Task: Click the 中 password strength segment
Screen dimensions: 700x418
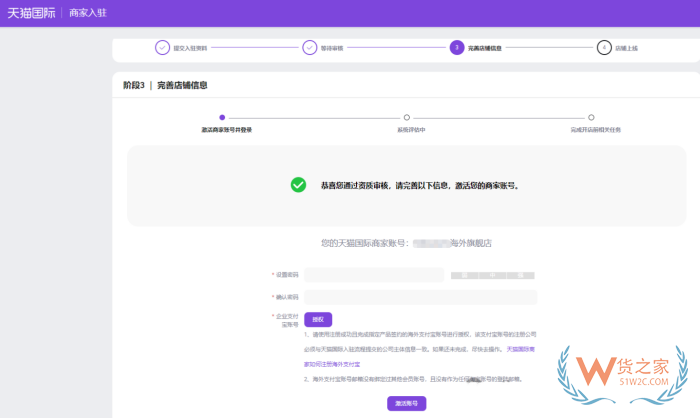Action: 492,276
